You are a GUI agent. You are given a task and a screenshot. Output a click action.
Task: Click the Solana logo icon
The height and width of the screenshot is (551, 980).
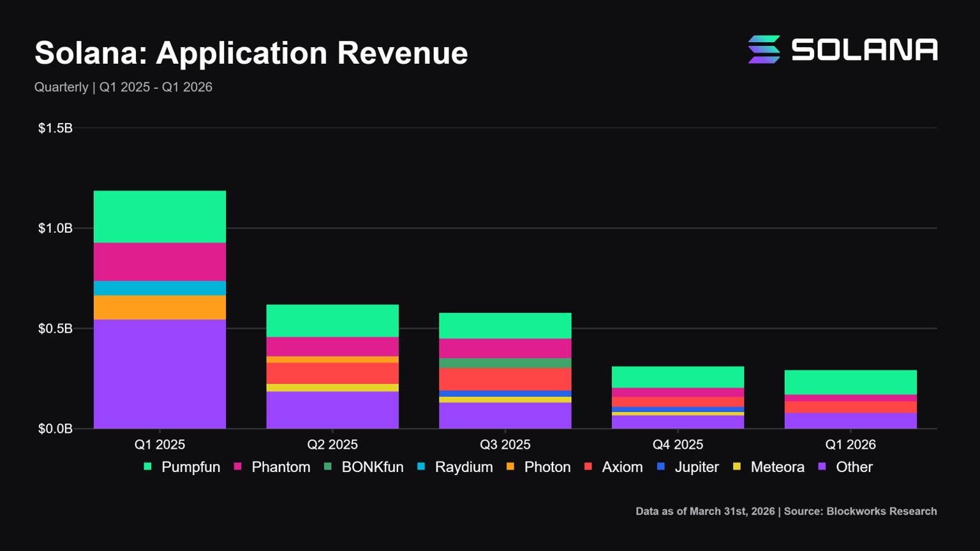(764, 50)
